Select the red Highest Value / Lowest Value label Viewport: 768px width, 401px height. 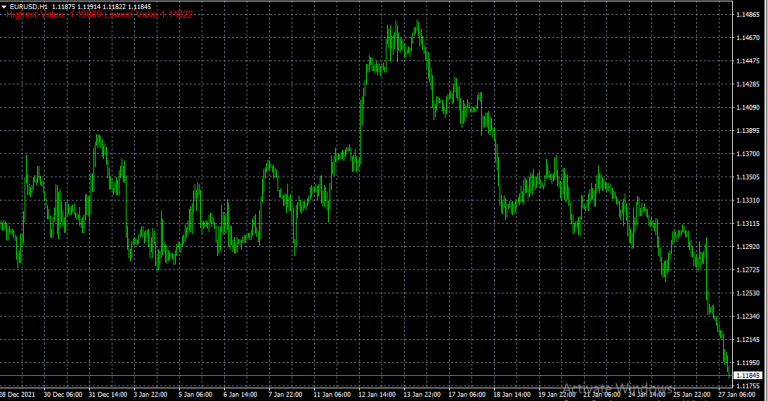(x=99, y=15)
